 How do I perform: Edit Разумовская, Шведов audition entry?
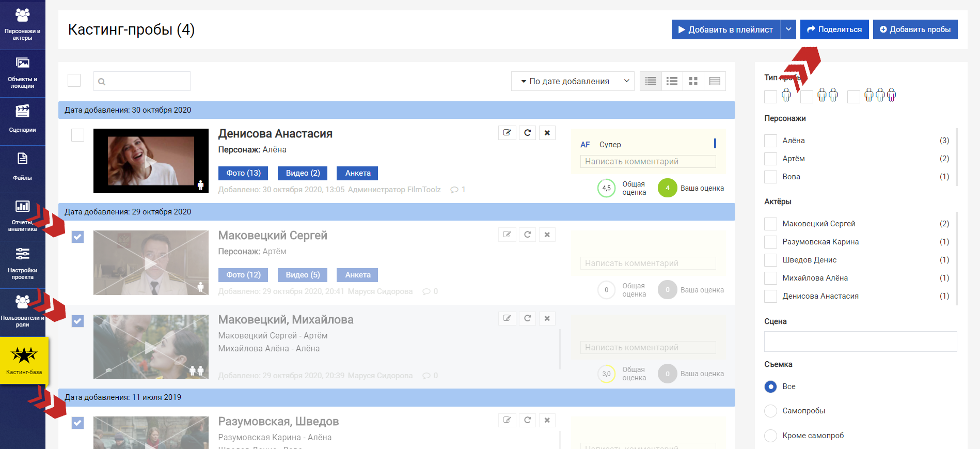507,420
